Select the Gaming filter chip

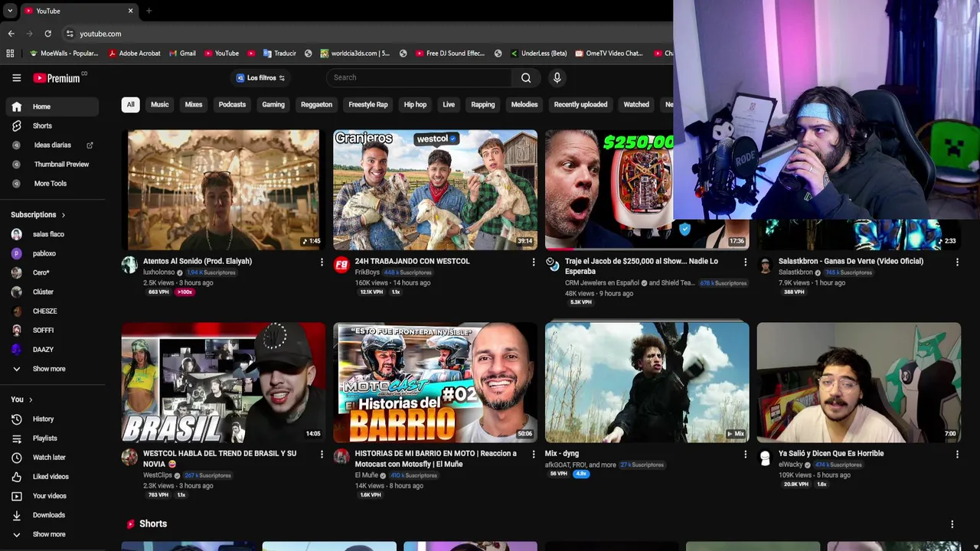tap(273, 104)
